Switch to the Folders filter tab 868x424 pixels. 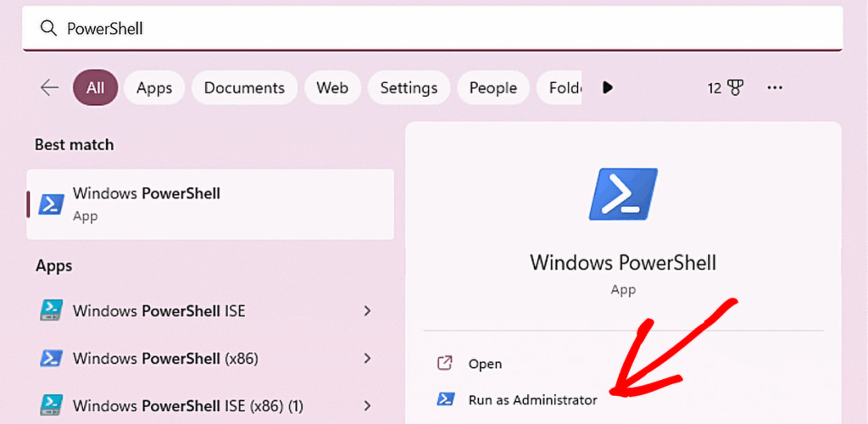click(559, 87)
